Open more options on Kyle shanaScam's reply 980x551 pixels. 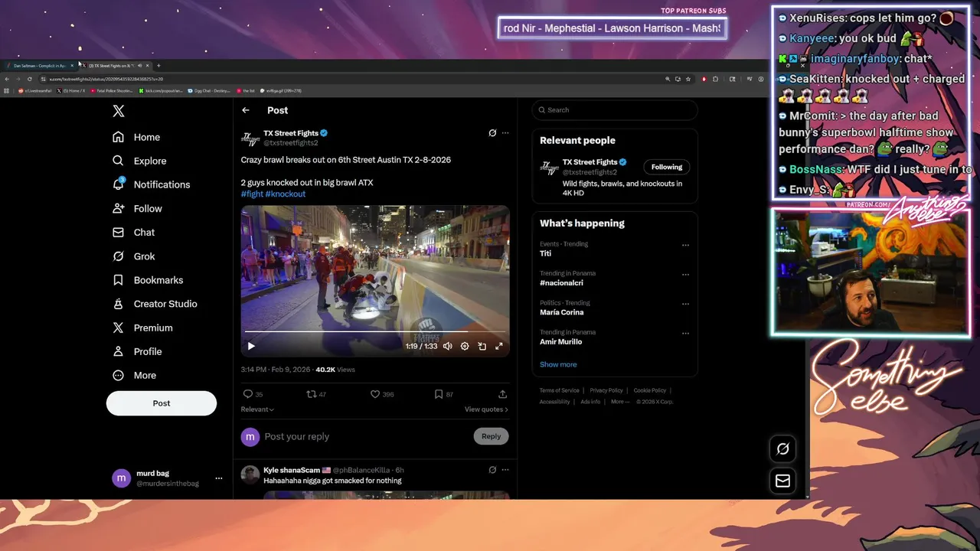pos(505,470)
